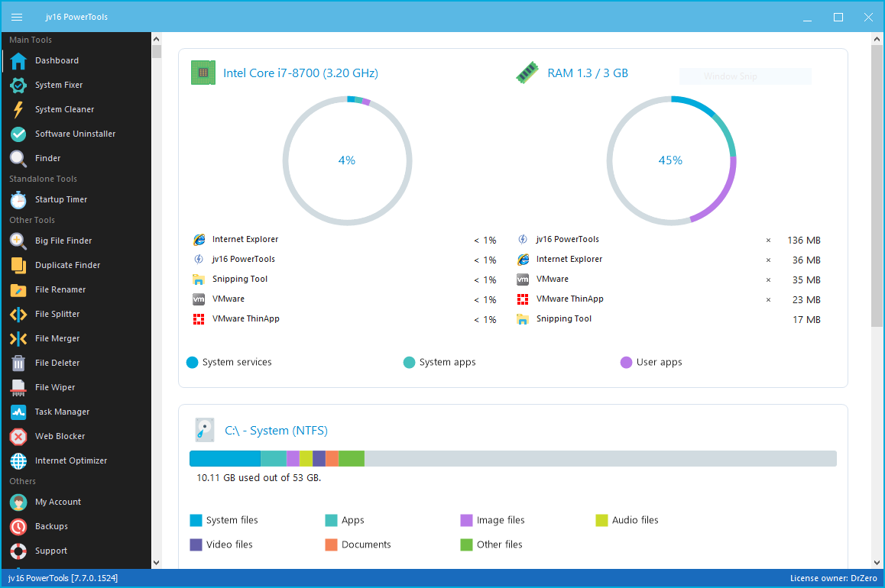885x588 pixels.
Task: Click the Task Manager graph icon
Action: click(x=18, y=412)
